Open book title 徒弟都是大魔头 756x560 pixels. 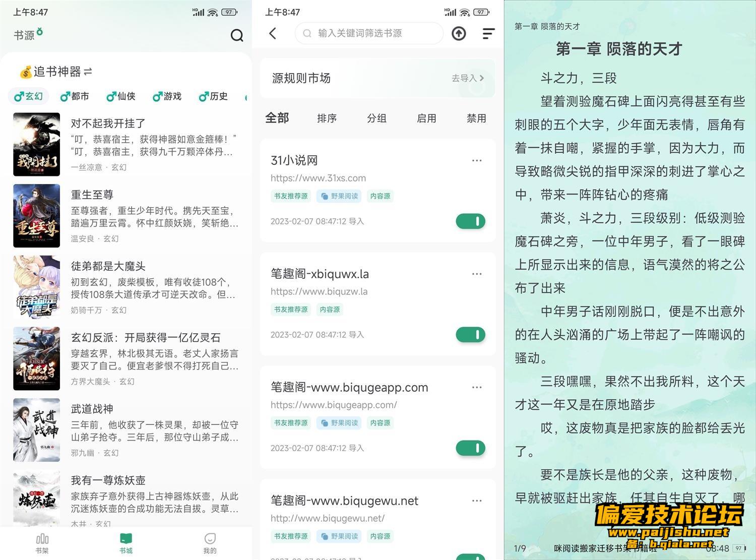point(108,266)
